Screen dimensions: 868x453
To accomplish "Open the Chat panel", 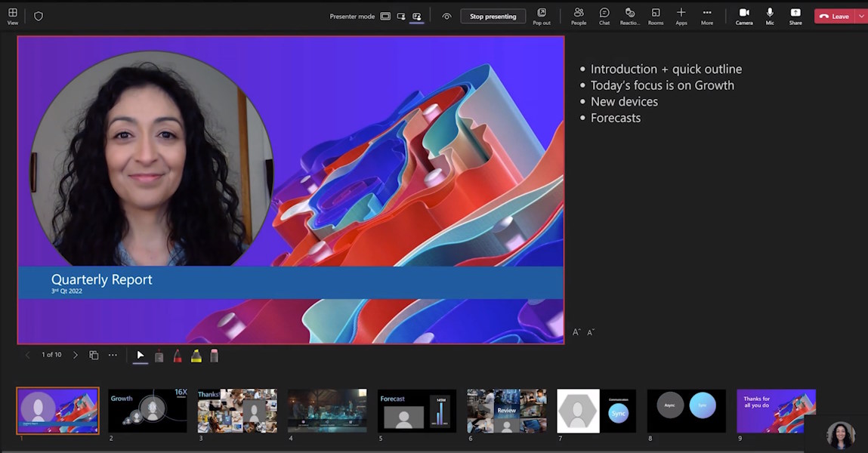I will pyautogui.click(x=604, y=14).
